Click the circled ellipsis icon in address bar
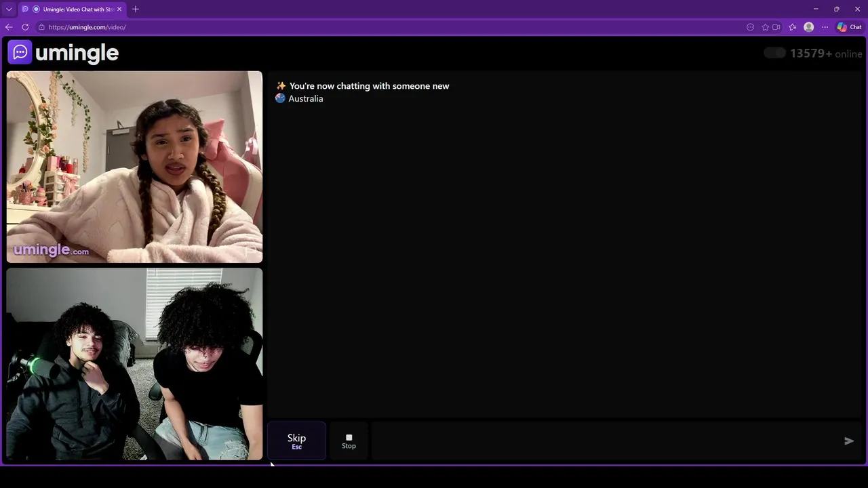Viewport: 868px width, 488px height. point(751,27)
